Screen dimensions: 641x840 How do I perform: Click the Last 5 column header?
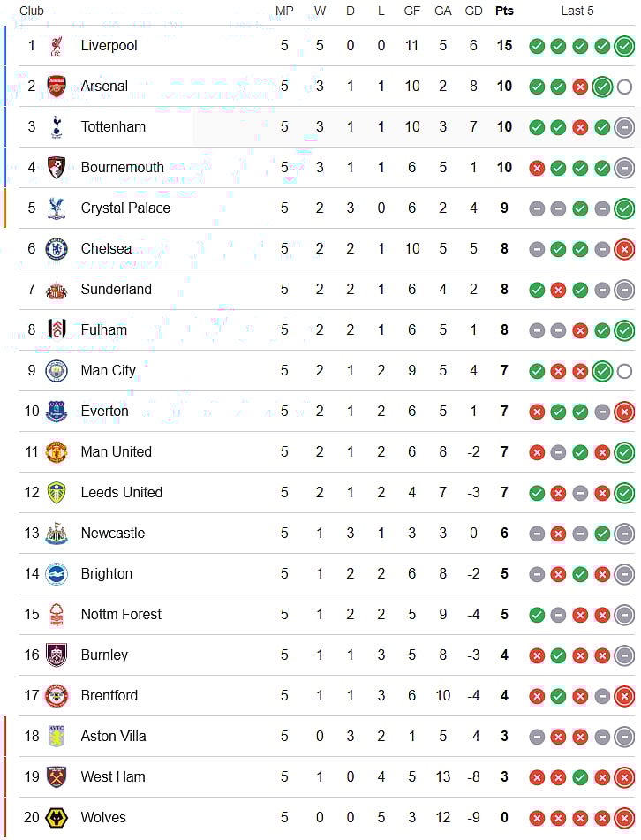click(577, 11)
